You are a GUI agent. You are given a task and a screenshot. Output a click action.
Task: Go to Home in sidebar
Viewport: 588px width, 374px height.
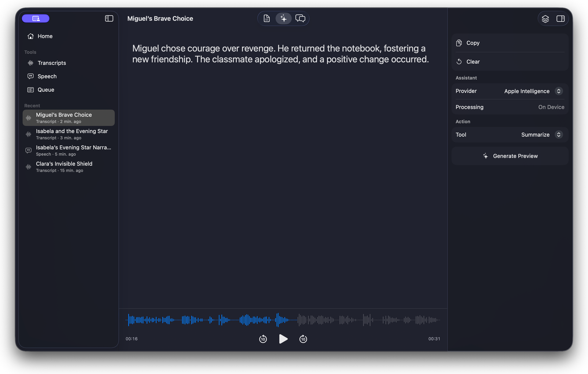coord(69,36)
